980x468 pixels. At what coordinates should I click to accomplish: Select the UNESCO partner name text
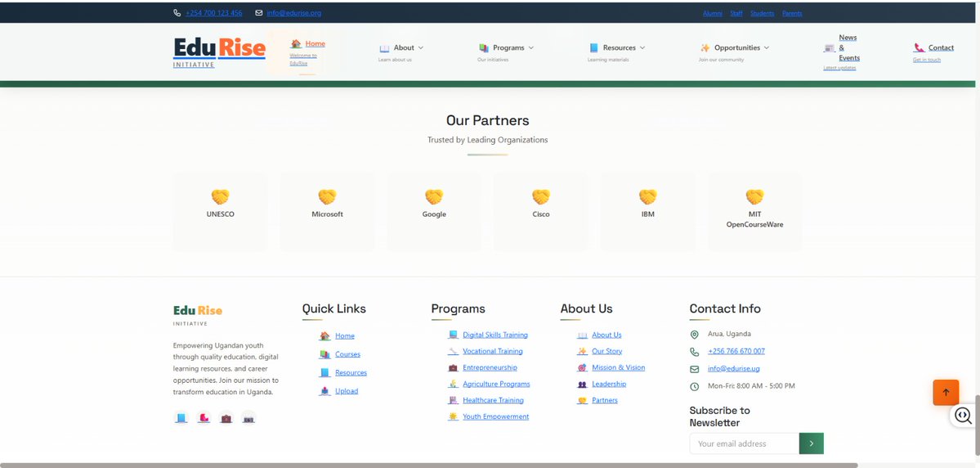coord(220,214)
